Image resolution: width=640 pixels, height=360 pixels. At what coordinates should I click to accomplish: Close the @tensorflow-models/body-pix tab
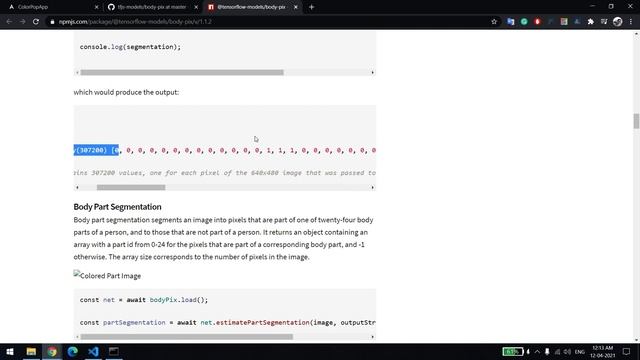(x=296, y=7)
